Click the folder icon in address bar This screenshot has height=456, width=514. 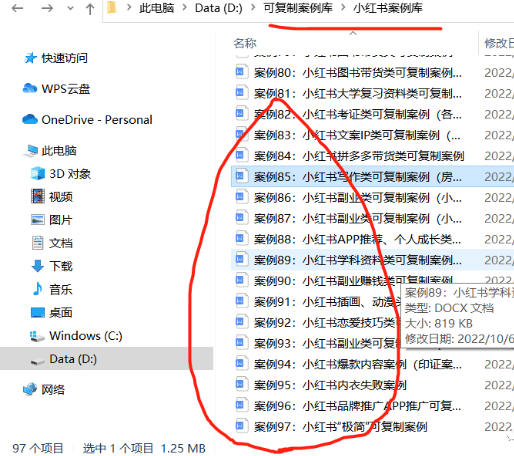click(x=112, y=8)
